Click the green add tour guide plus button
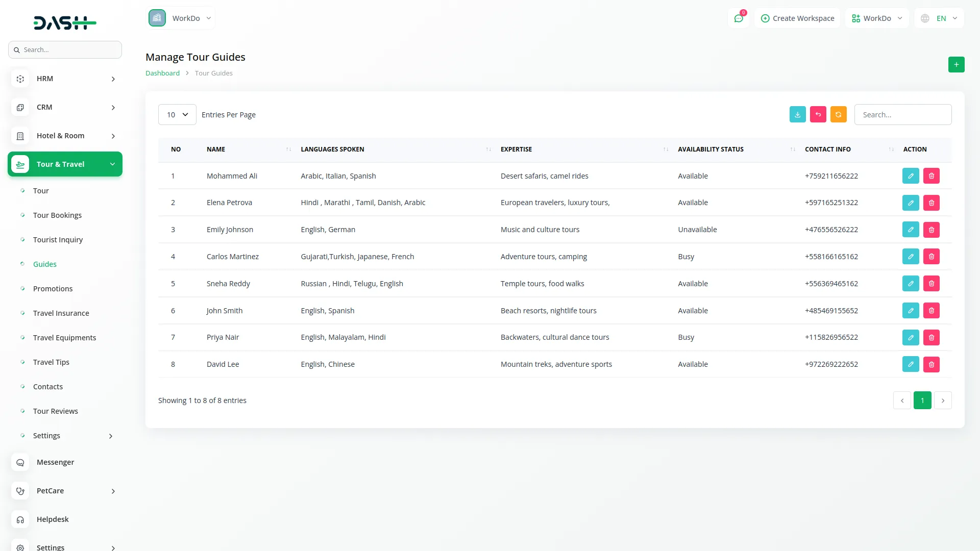 pos(956,65)
